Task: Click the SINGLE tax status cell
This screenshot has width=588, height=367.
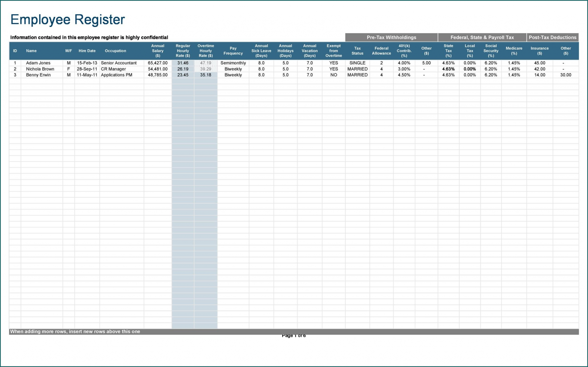Action: click(x=357, y=63)
